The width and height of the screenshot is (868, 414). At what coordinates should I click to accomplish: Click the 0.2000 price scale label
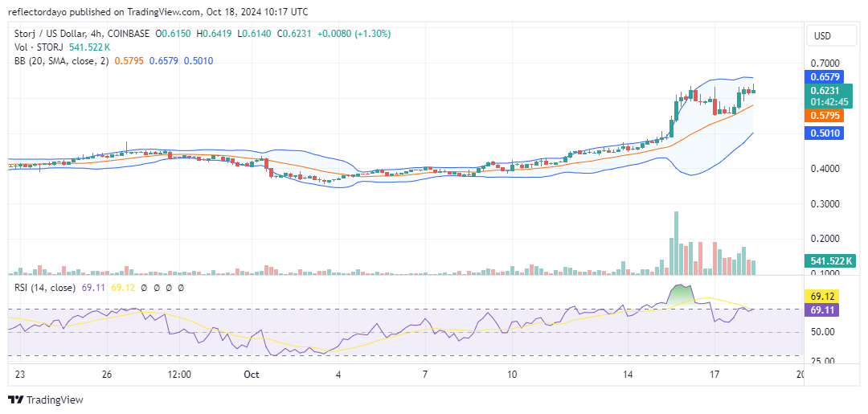click(825, 239)
